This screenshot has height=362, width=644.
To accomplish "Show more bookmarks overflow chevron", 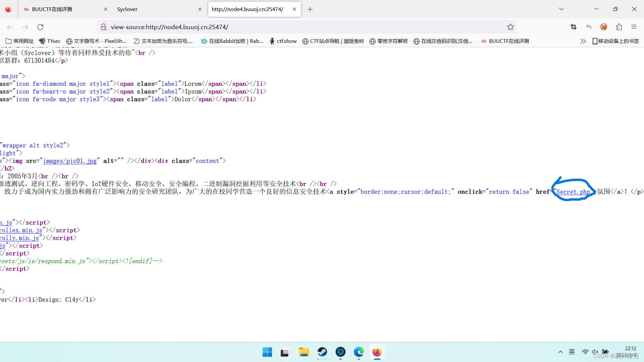I will (583, 41).
